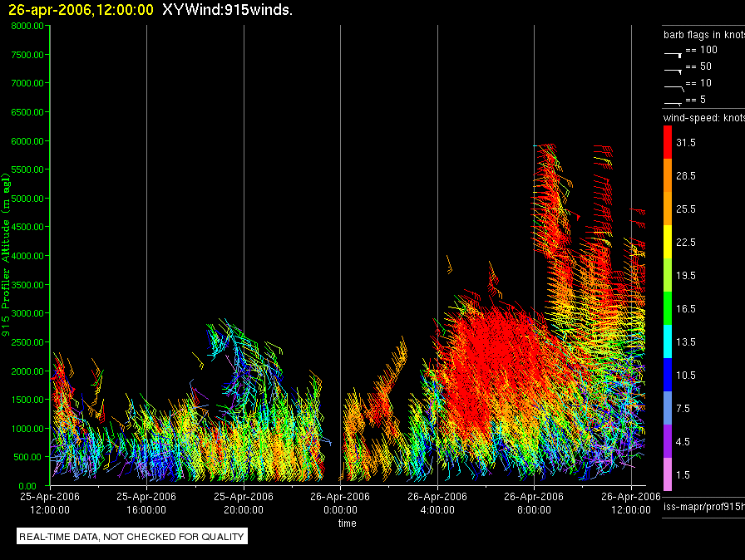Viewport: 745px width, 560px height.
Task: Click the red 31.5 knots color swatch
Action: coord(668,142)
